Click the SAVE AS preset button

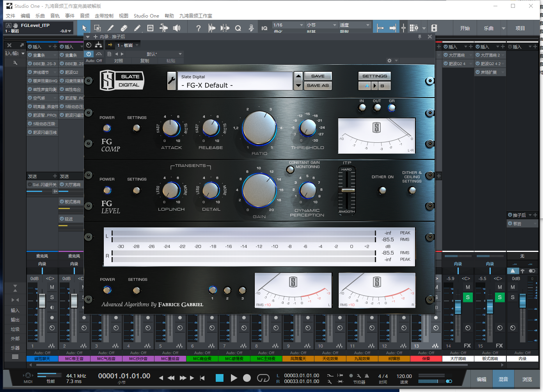tap(318, 85)
